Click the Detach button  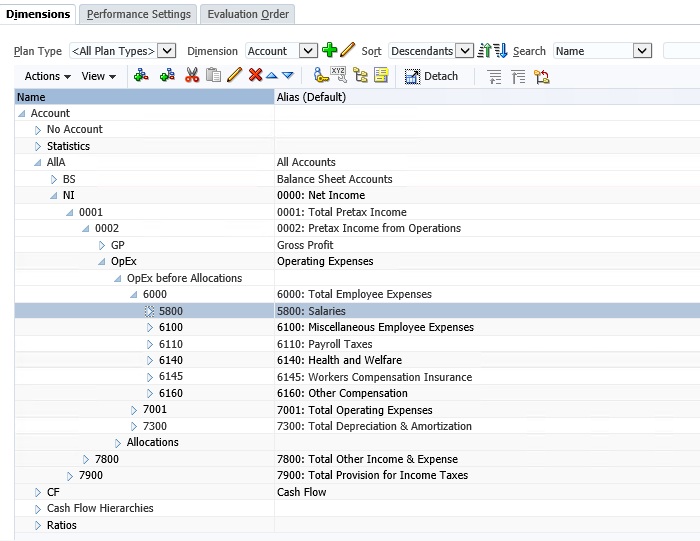point(431,76)
